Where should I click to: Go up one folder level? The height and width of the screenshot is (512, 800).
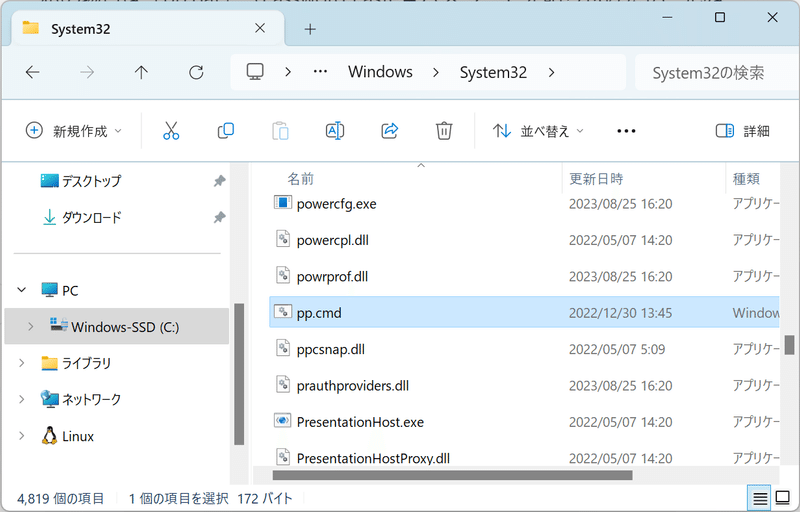point(141,72)
